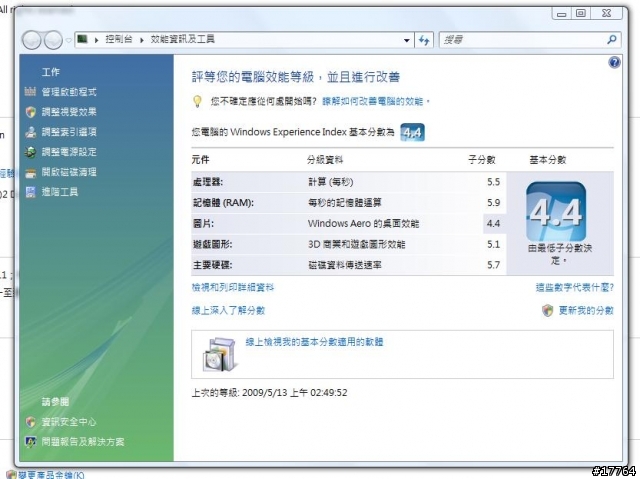Click the 管理啟動程式 icon in sidebar

coord(31,92)
